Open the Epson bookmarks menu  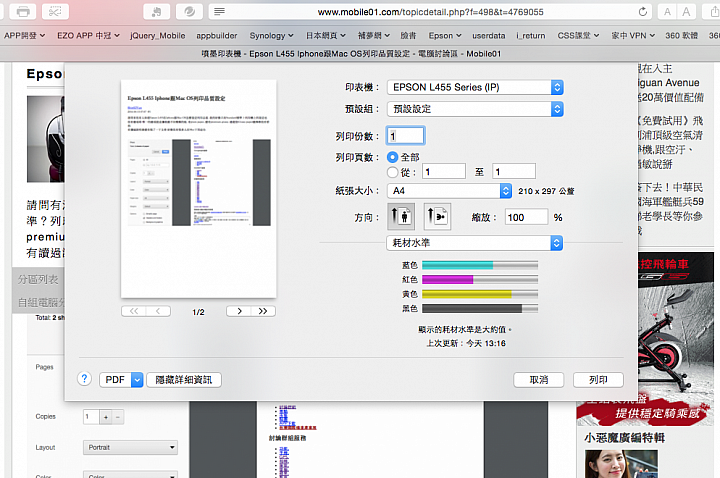coord(445,35)
